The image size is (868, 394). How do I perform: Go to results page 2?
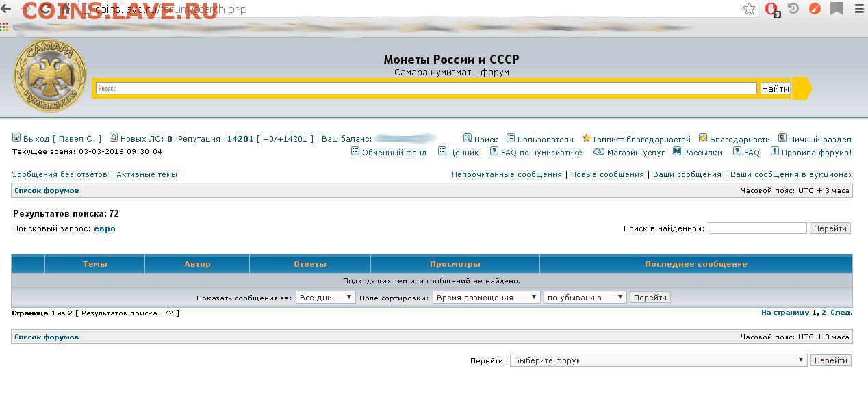[x=824, y=313]
